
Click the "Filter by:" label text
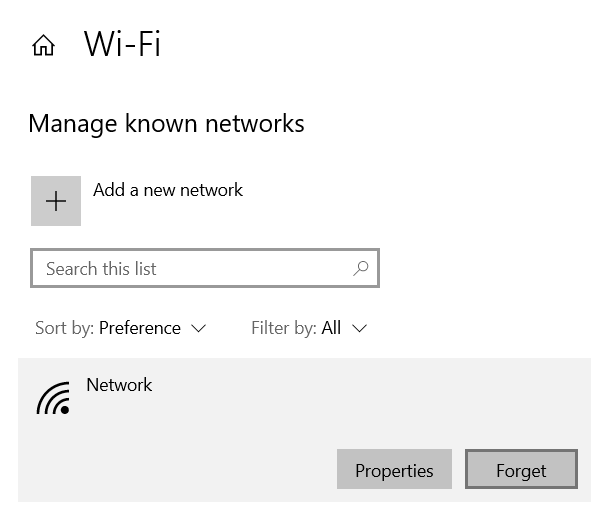(x=284, y=328)
